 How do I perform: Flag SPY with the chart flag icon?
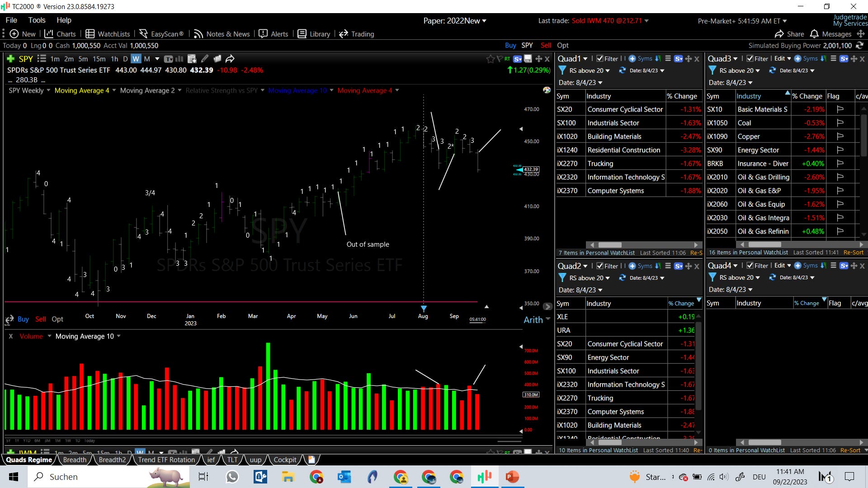pos(500,59)
